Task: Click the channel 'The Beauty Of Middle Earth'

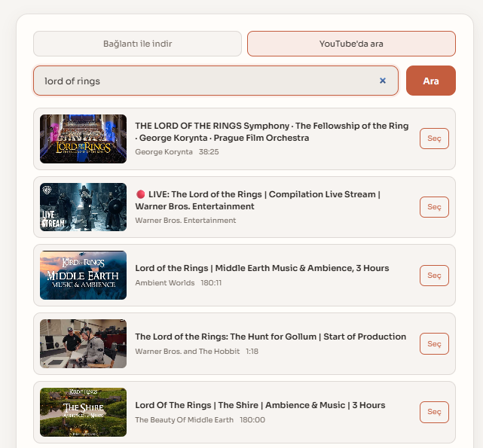Action: pyautogui.click(x=184, y=419)
